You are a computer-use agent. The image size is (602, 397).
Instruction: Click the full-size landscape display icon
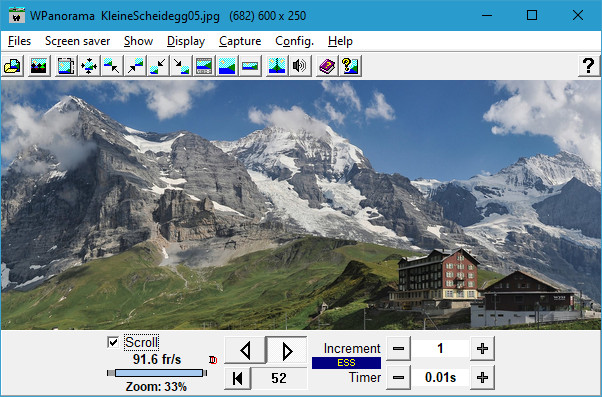click(x=227, y=66)
